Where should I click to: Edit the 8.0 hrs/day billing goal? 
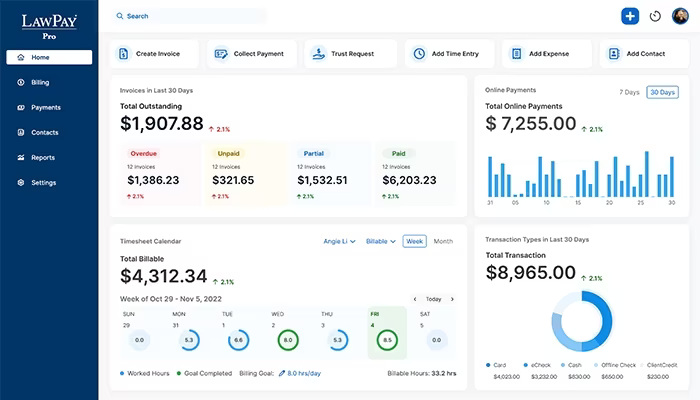[x=304, y=373]
